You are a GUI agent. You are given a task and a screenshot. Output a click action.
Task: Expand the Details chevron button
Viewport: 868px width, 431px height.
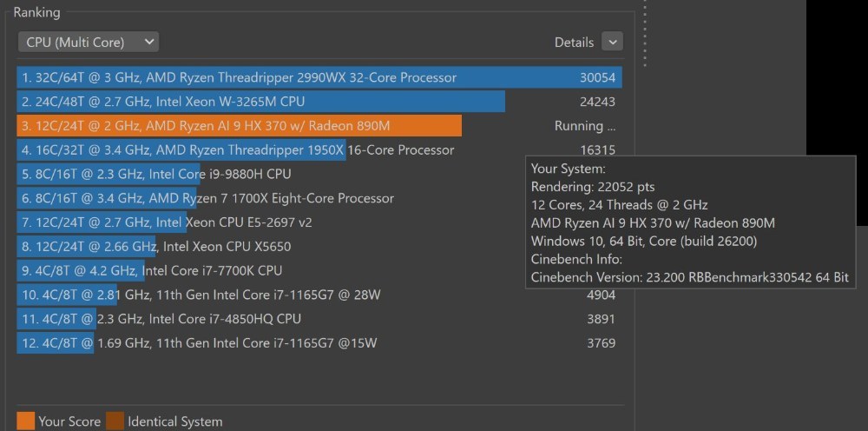pos(612,42)
